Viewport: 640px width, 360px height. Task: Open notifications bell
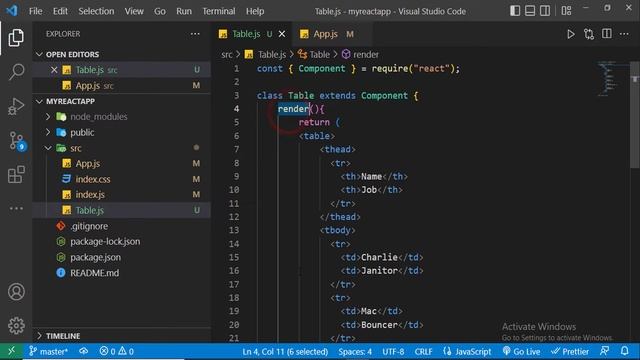coord(624,351)
